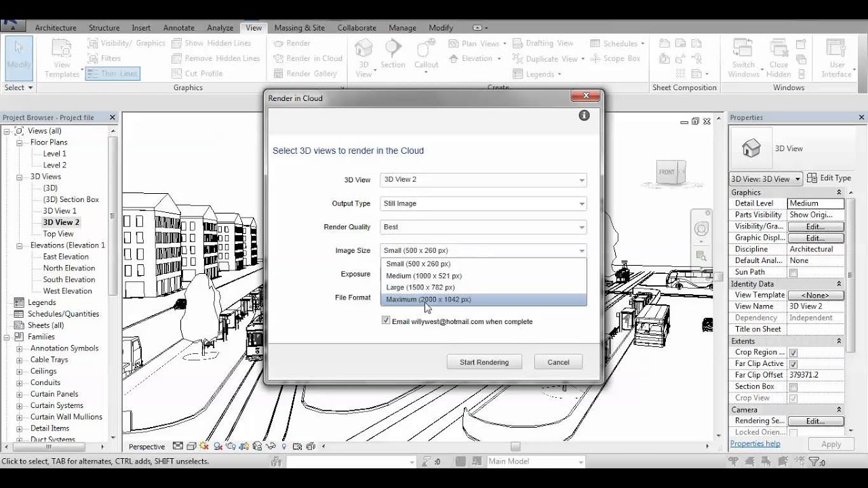Switch to the Annotate ribbon tab

click(x=179, y=28)
